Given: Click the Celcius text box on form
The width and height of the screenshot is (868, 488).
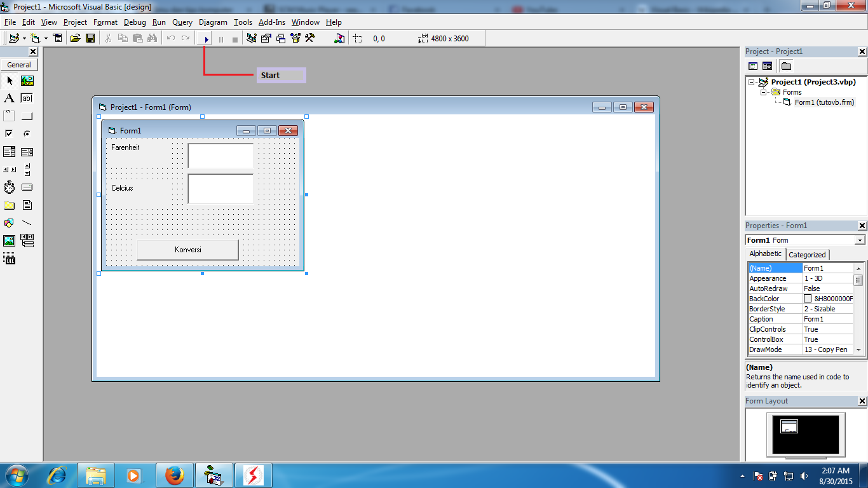Looking at the screenshot, I should click(x=220, y=189).
